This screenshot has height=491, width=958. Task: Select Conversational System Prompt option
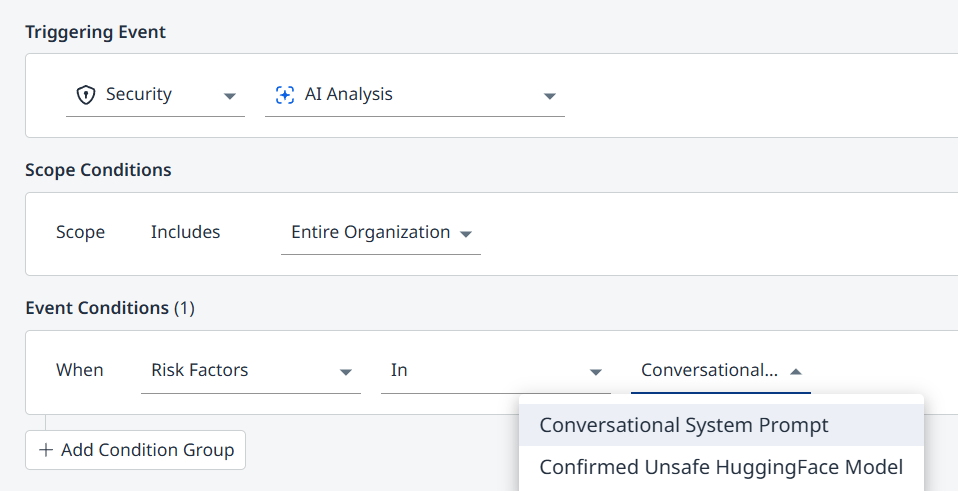684,425
